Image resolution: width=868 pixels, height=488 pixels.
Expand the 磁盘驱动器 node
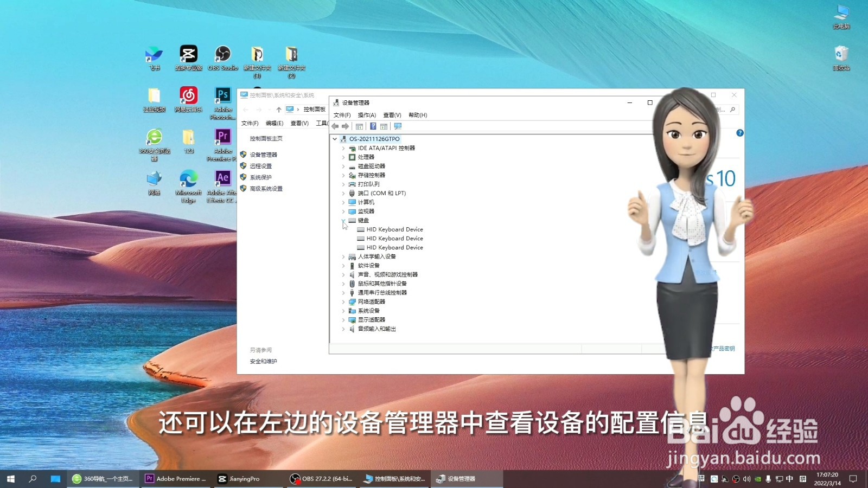pyautogui.click(x=343, y=166)
